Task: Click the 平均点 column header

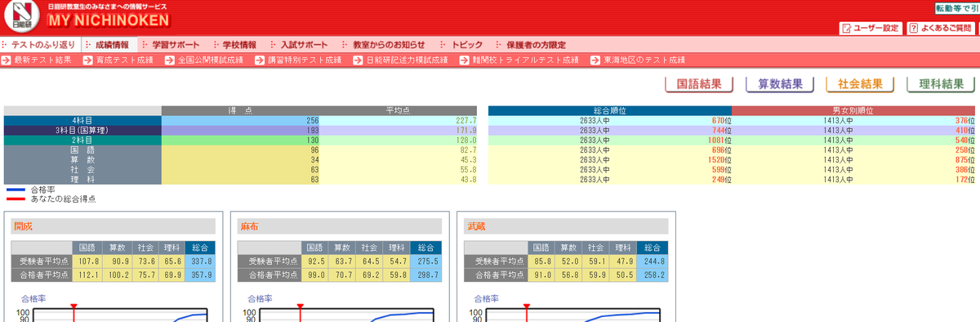Action: click(398, 110)
